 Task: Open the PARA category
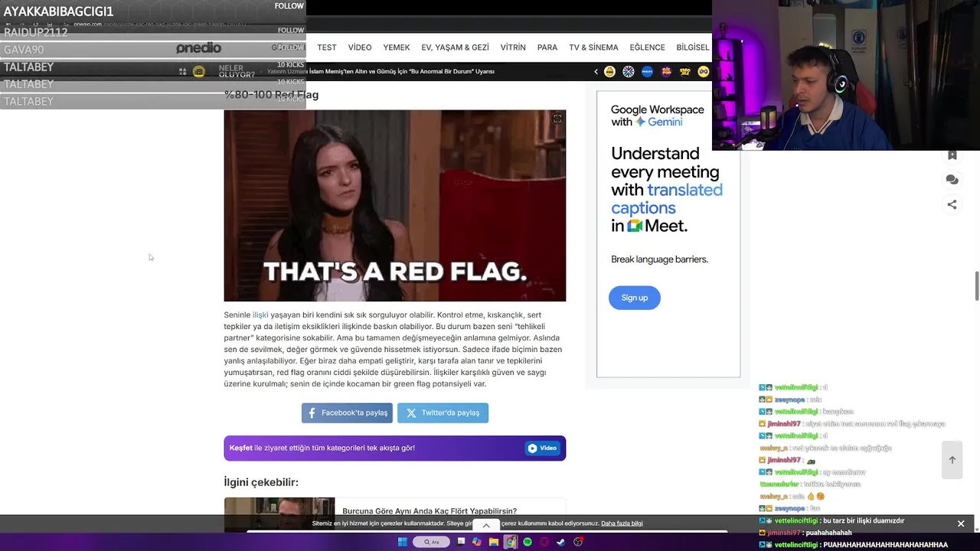coord(547,47)
